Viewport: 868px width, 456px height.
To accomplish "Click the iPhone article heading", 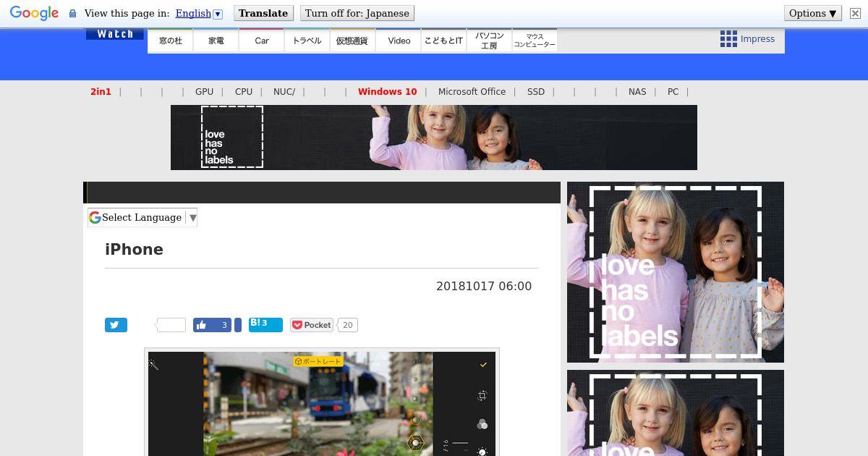I will click(x=134, y=249).
